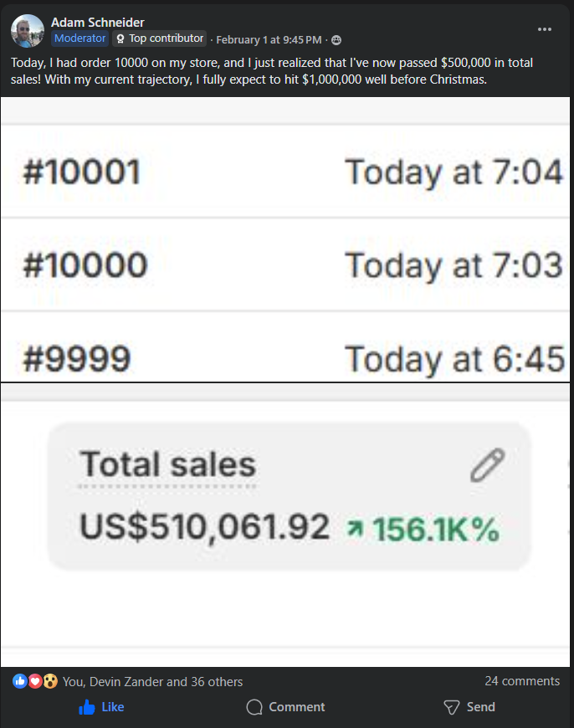This screenshot has width=574, height=728.
Task: Click the Send paper-plane icon
Action: tap(451, 707)
